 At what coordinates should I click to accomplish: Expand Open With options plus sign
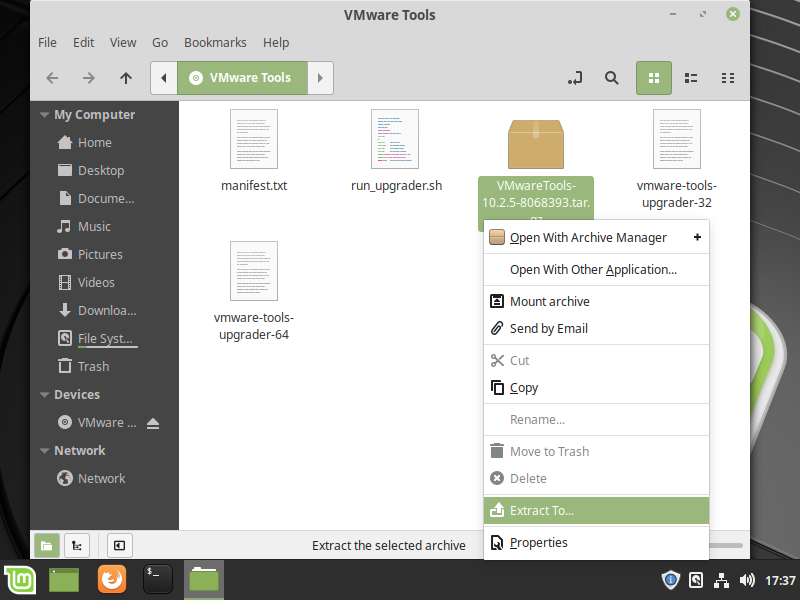pos(697,237)
